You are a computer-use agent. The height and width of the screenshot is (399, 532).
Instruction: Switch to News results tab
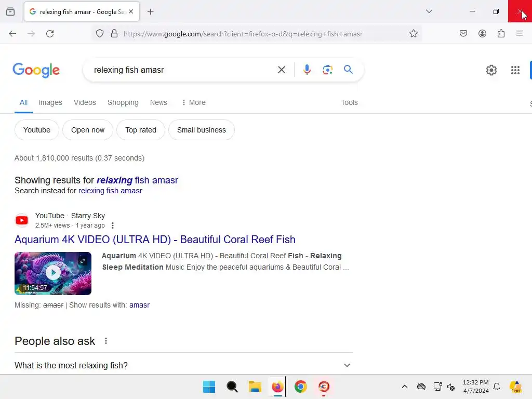[158, 102]
